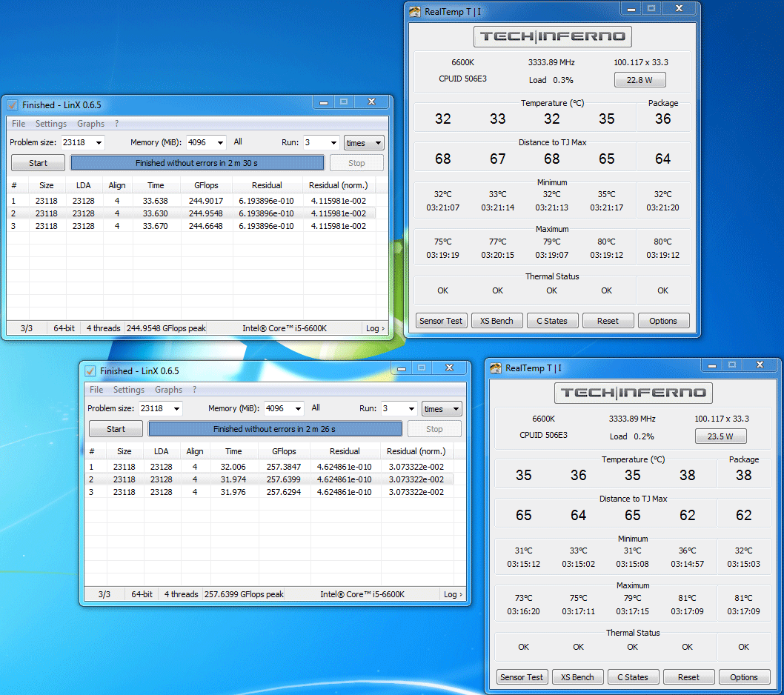Viewport: 784px width, 695px height.
Task: Click XS Bench in the lower RealTemp window
Action: (x=577, y=677)
